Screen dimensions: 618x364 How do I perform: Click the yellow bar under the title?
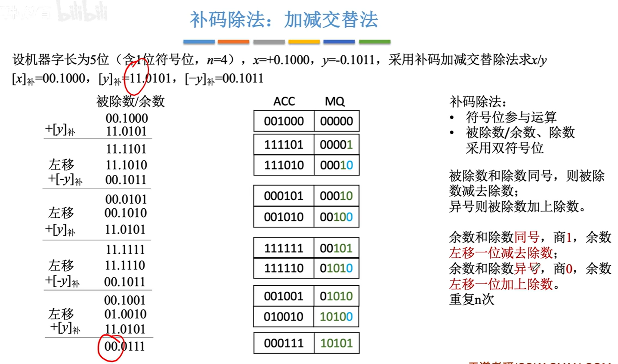pos(304,42)
